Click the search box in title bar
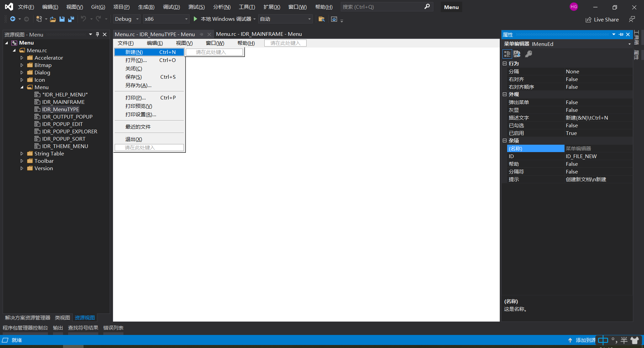The width and height of the screenshot is (644, 348). click(382, 7)
